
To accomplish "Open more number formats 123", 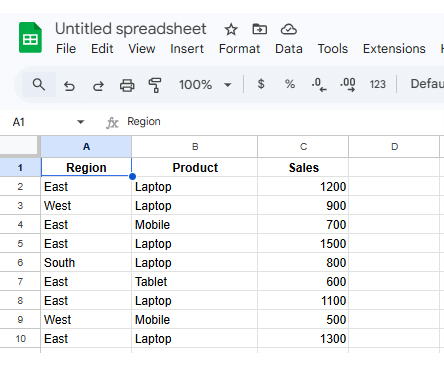I will [x=377, y=84].
